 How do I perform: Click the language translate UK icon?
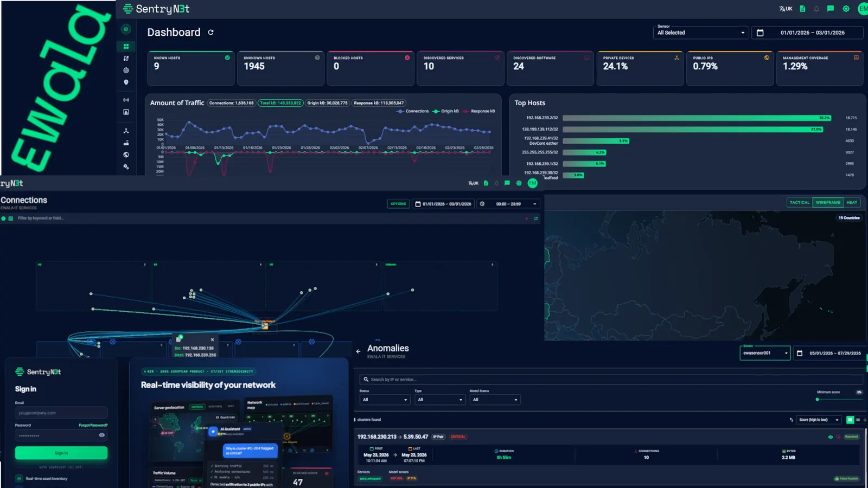(x=786, y=9)
